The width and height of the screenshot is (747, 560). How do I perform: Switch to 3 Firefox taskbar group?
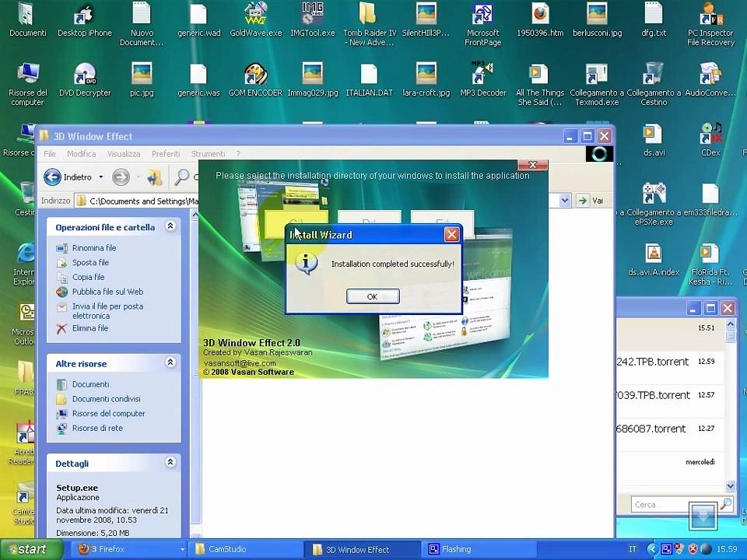130,549
